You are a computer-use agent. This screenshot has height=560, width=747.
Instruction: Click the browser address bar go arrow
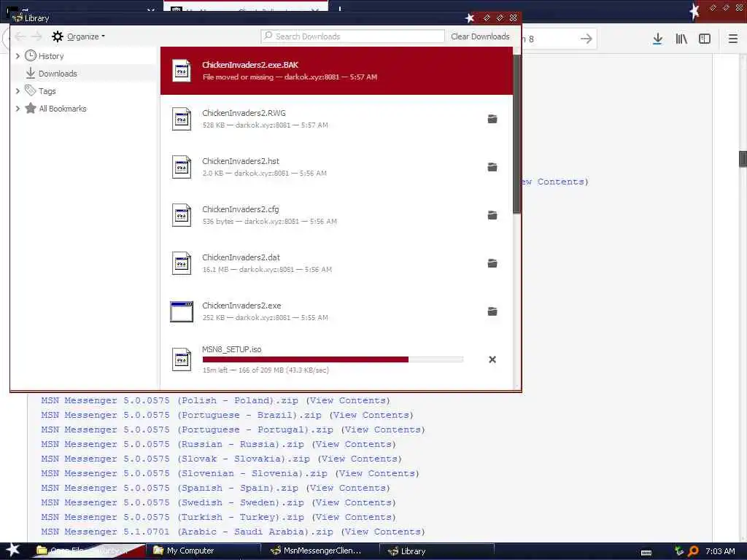(587, 39)
